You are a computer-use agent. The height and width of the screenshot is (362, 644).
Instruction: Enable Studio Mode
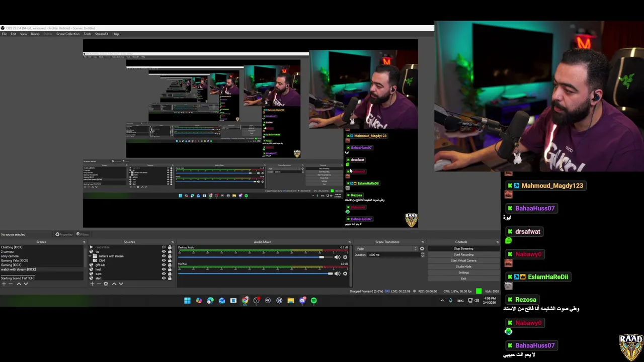tap(463, 266)
